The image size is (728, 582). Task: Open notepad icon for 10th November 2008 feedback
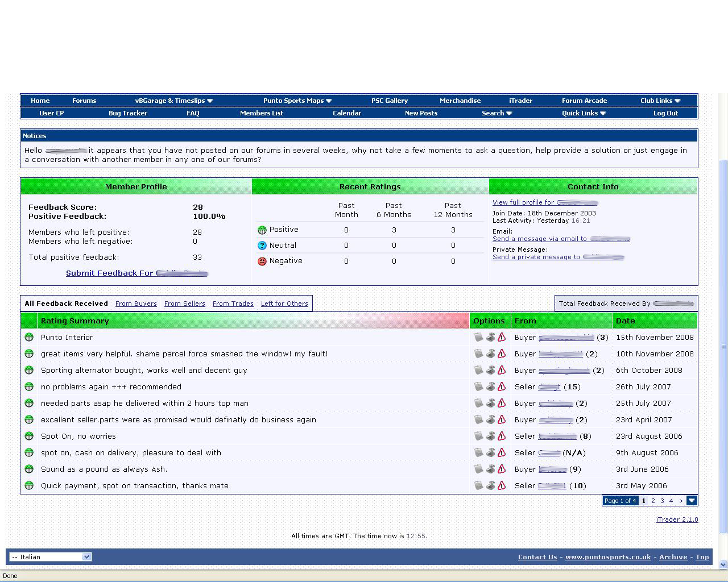tap(479, 354)
